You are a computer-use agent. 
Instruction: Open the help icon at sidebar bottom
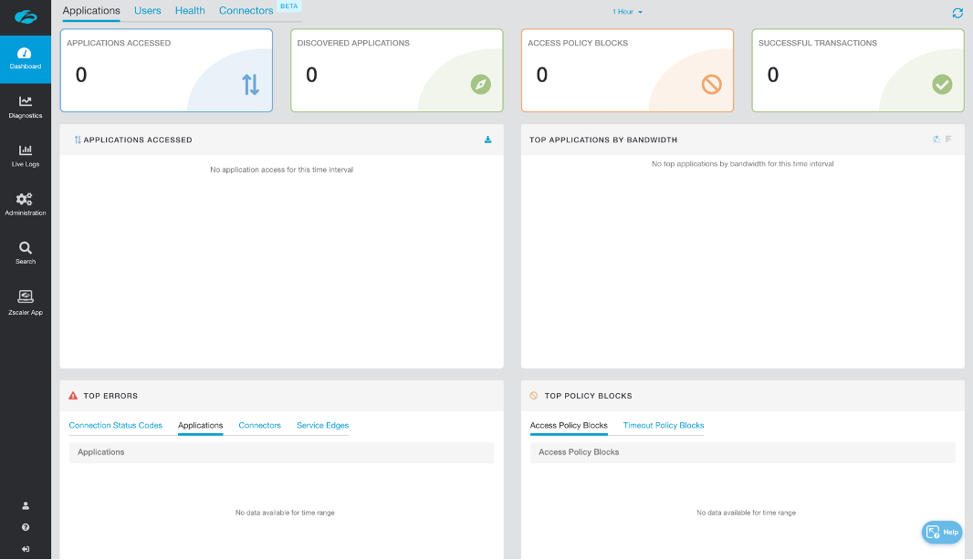pos(25,526)
